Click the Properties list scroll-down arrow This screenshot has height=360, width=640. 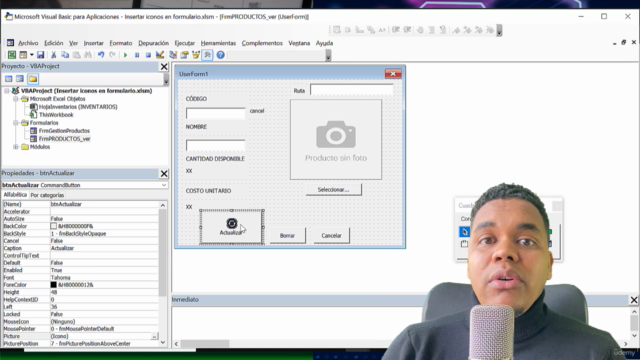(162, 343)
